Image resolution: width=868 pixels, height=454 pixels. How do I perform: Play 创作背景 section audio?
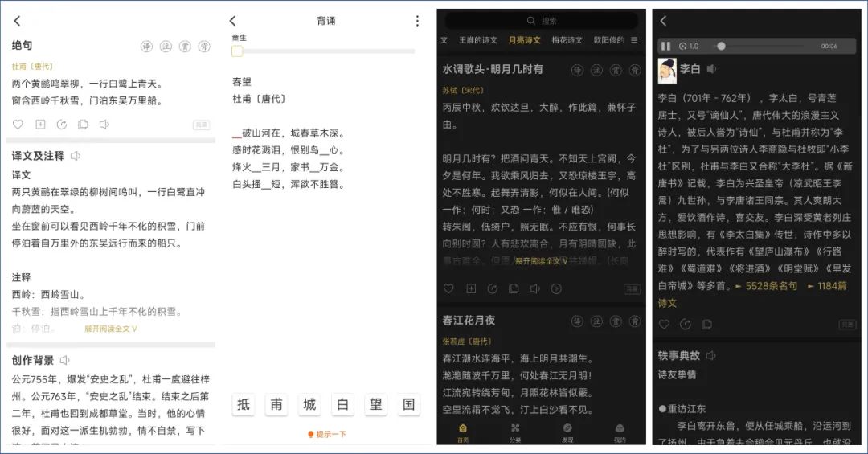pyautogui.click(x=65, y=360)
